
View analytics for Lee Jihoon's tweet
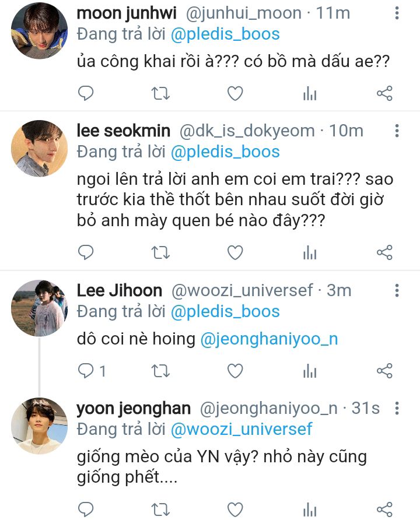[310, 371]
